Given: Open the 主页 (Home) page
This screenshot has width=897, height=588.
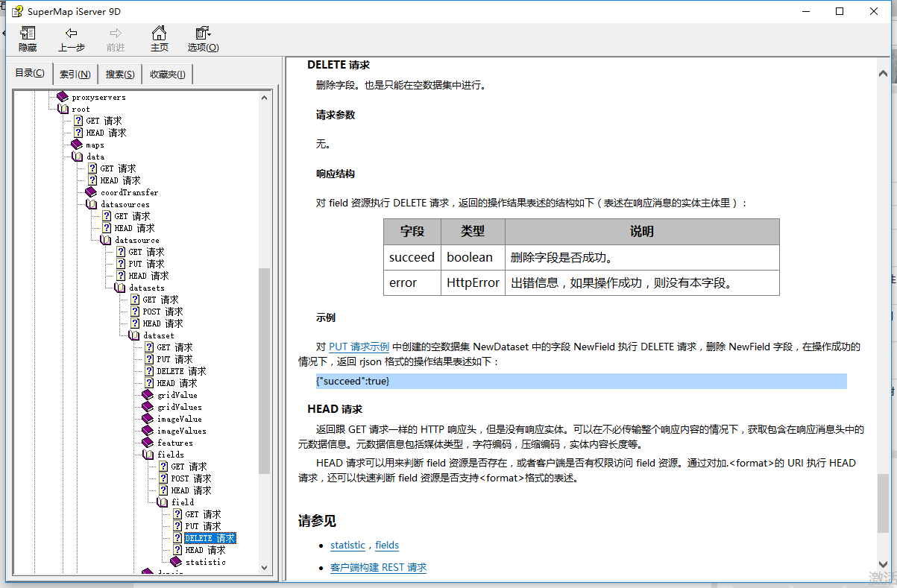Looking at the screenshot, I should pos(160,39).
